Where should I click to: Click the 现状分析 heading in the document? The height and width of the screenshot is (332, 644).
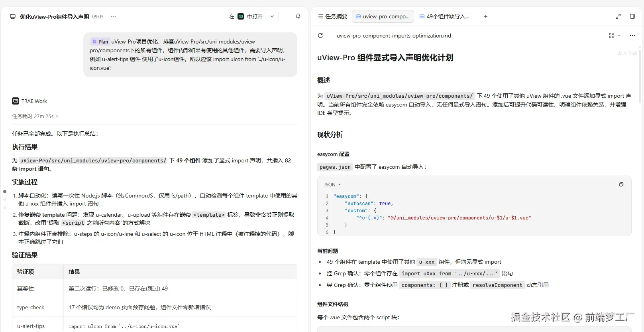click(x=330, y=134)
